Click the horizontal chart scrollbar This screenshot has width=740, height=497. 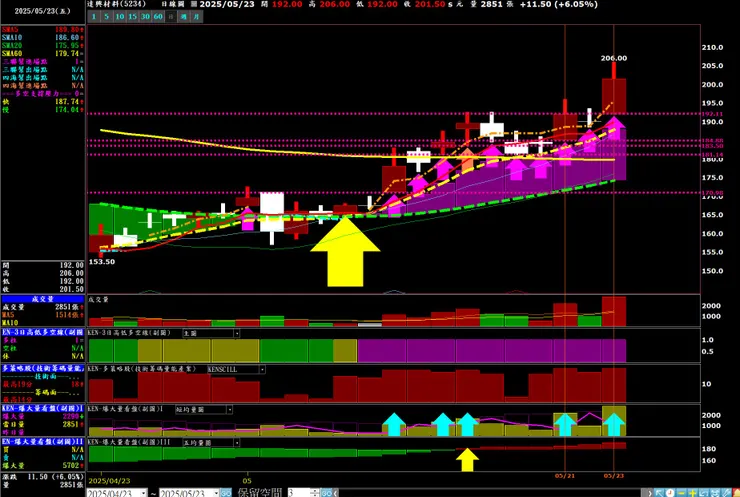[x=492, y=493]
